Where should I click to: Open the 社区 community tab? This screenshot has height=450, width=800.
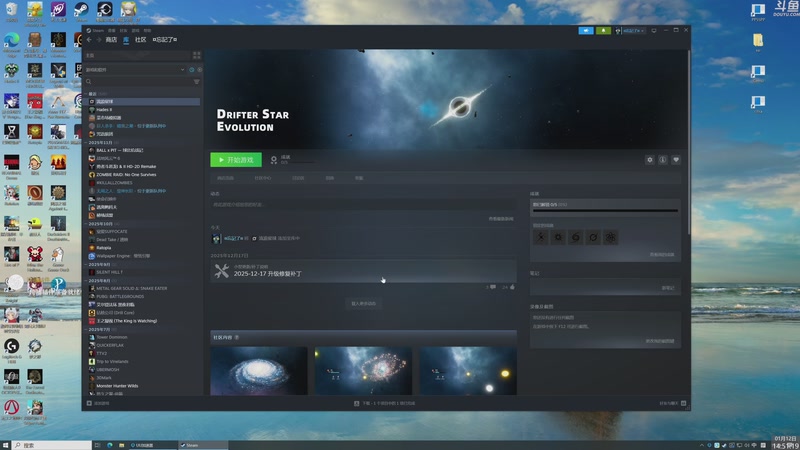coord(141,40)
